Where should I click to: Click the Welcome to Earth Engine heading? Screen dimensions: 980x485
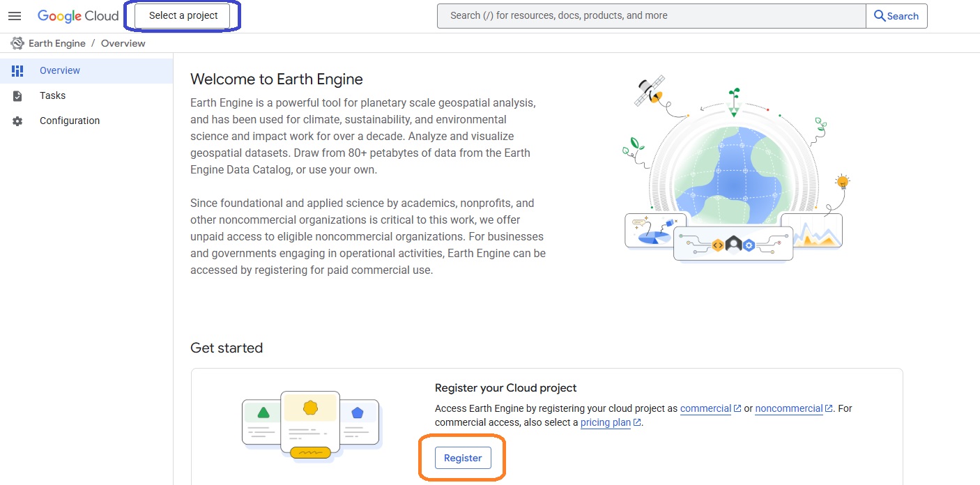(x=277, y=79)
